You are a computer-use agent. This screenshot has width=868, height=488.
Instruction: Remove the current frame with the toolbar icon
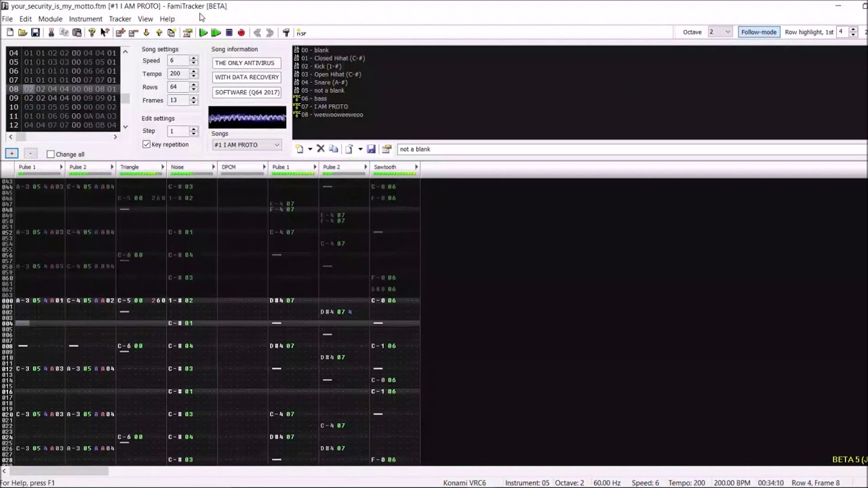click(x=133, y=33)
